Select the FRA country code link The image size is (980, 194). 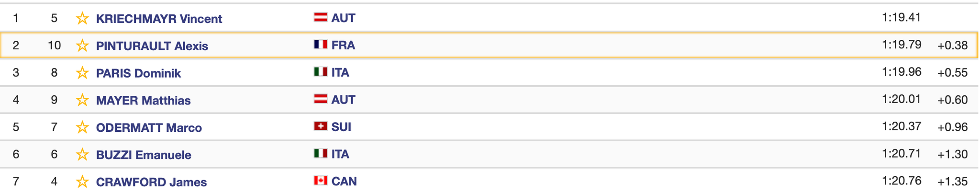[343, 46]
